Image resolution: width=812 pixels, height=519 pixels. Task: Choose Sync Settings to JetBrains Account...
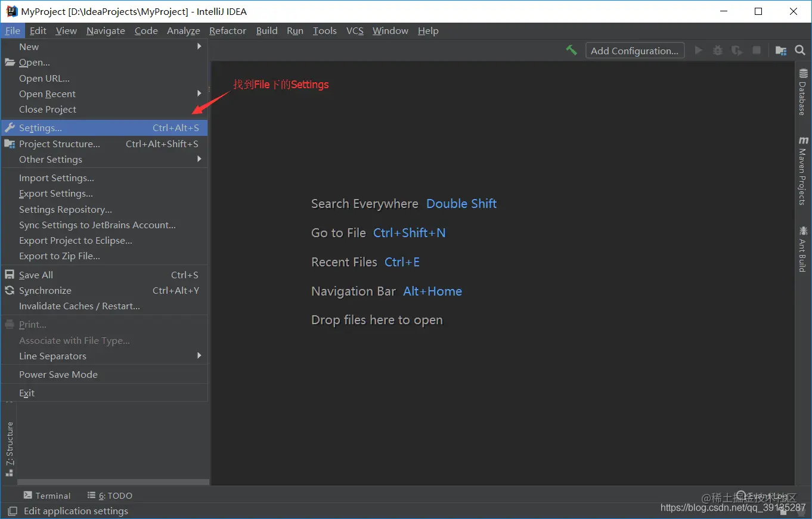(104, 225)
